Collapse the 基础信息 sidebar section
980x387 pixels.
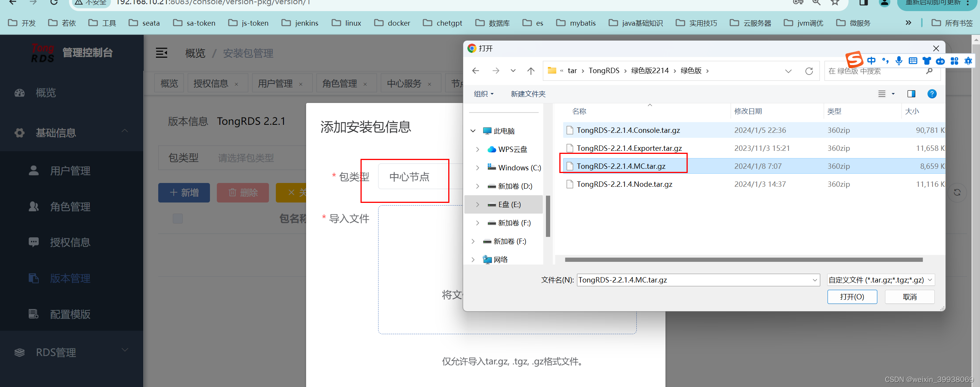[125, 131]
